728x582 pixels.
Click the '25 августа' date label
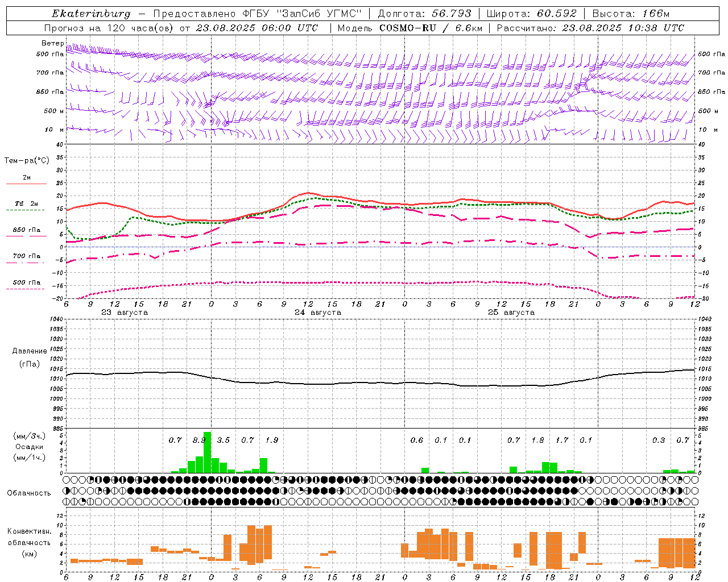click(511, 313)
